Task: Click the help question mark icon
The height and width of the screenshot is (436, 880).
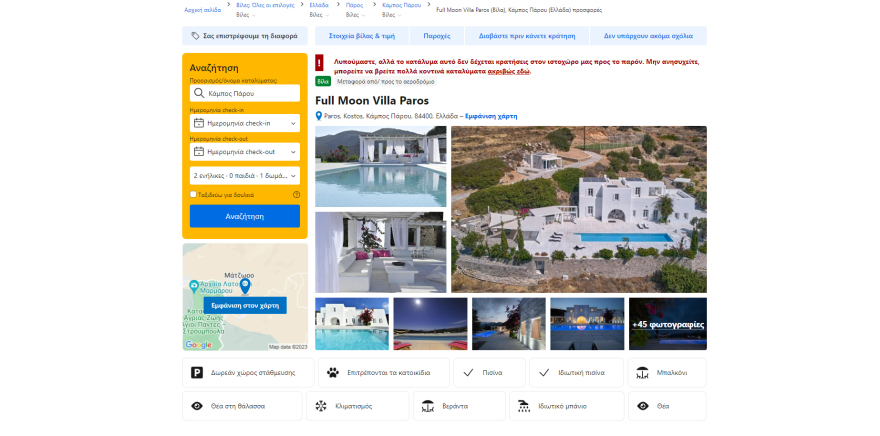Action: [x=296, y=195]
